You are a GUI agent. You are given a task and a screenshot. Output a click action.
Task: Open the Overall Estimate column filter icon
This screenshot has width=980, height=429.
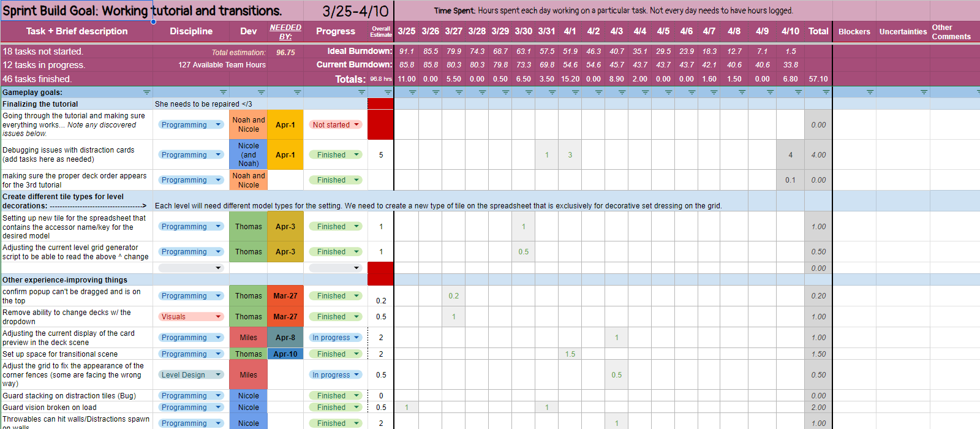(x=388, y=93)
